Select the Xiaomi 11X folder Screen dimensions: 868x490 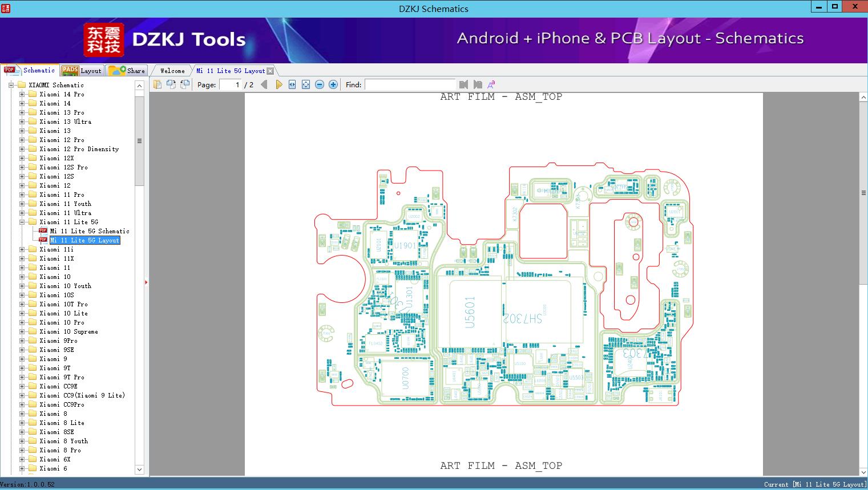click(57, 258)
